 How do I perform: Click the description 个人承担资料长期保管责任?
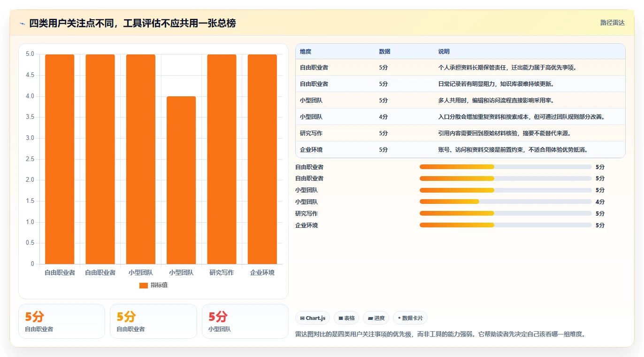coord(507,68)
